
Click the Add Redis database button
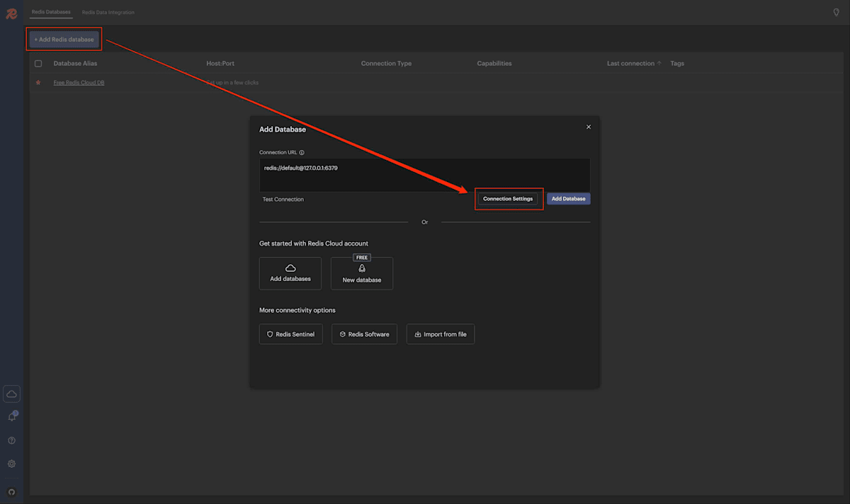64,40
